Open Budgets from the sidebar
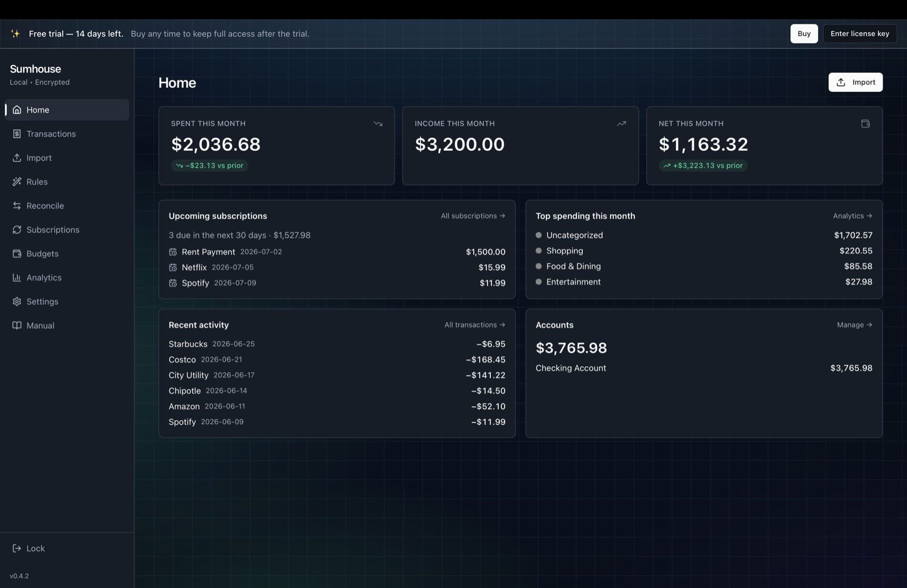The height and width of the screenshot is (588, 907). (67, 254)
